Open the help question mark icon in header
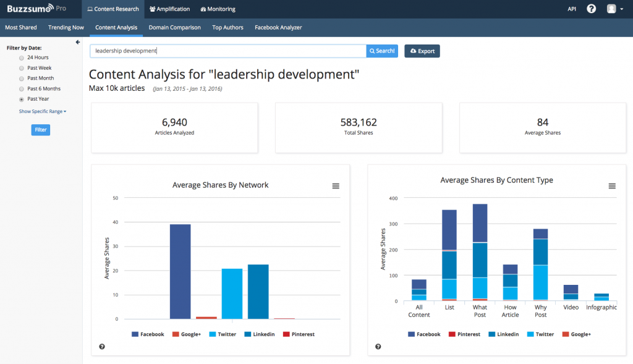The height and width of the screenshot is (364, 633). 591,9
